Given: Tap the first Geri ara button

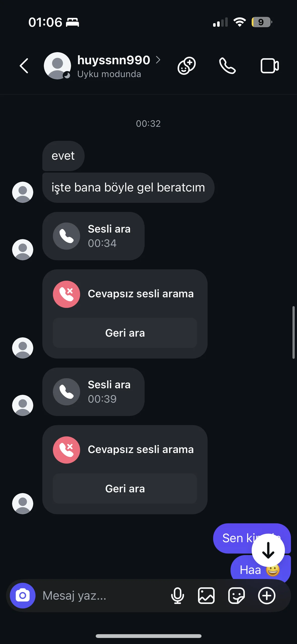Looking at the screenshot, I should 125,333.
